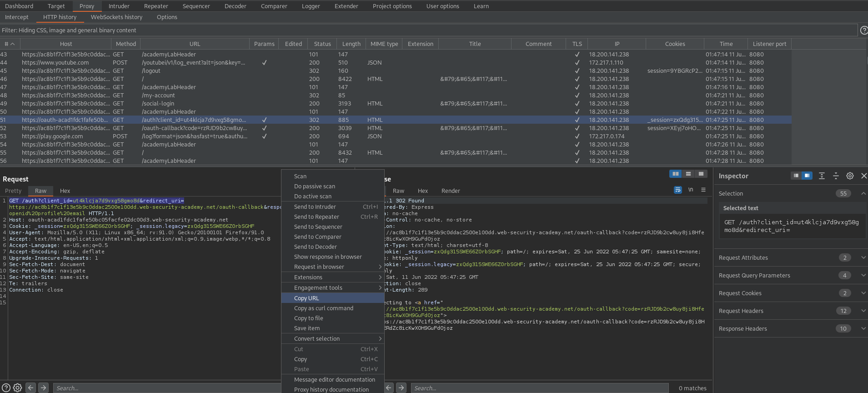
Task: Choose Save item in context menu
Action: point(333,328)
